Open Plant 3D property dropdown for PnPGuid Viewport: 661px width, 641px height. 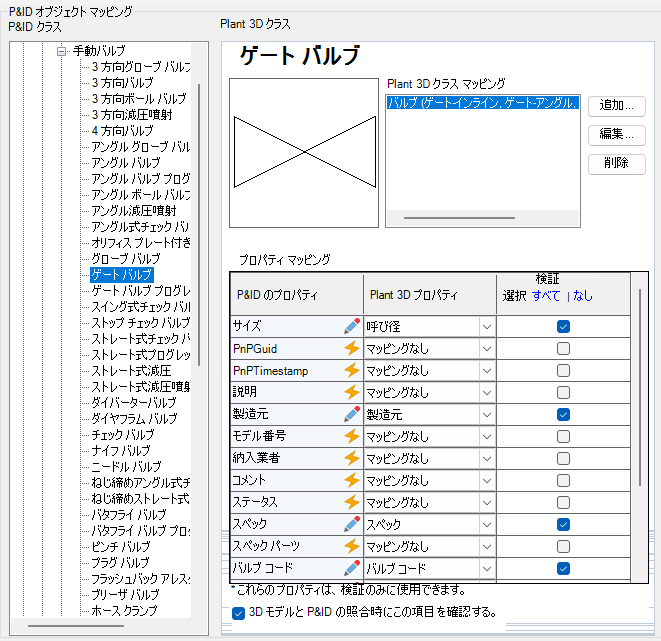point(487,349)
